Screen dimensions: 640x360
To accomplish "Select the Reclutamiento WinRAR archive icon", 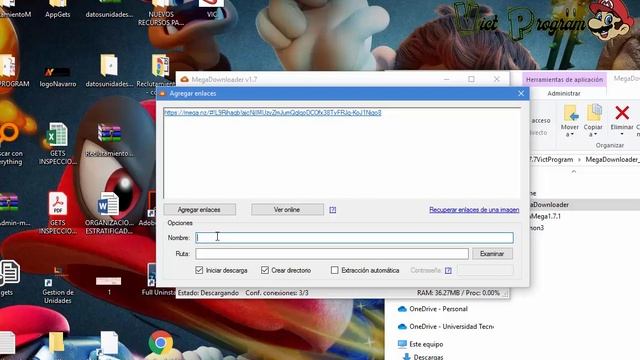I will point(109,134).
